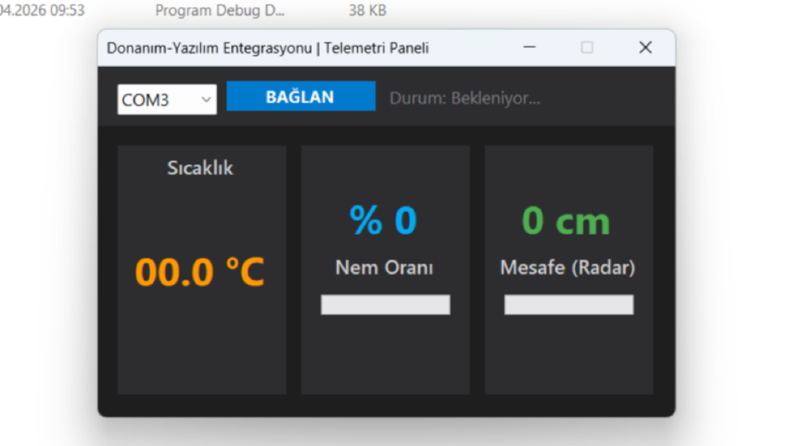Click the 09:53 file date entry
Viewport: 793px width, 446px height.
point(42,10)
